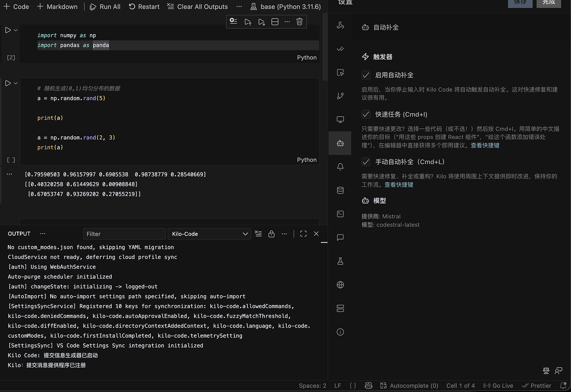
Task: Click Autocomplete (0) in the status bar
Action: pyautogui.click(x=409, y=386)
